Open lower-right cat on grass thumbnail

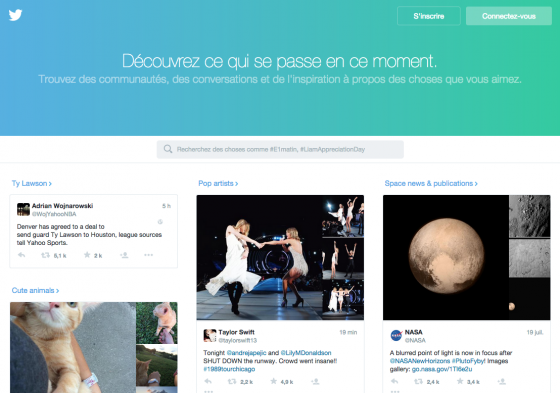click(157, 365)
